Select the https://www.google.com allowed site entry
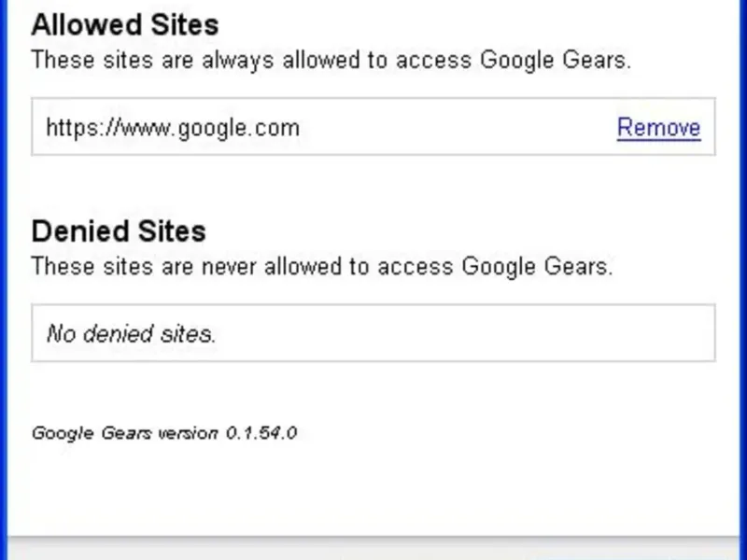Viewport: 747px width, 560px height. (x=173, y=128)
